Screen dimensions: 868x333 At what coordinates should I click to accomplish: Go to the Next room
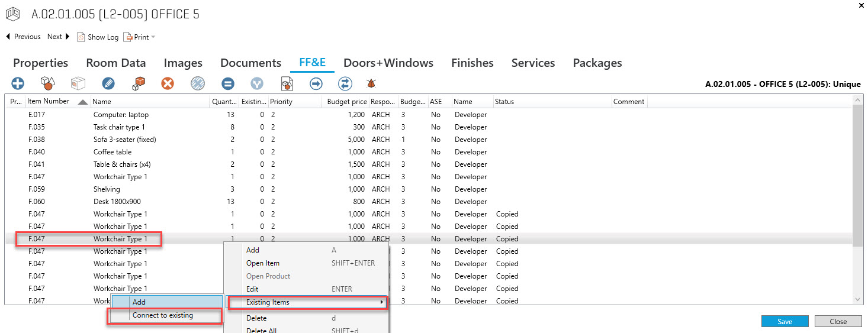(x=58, y=37)
